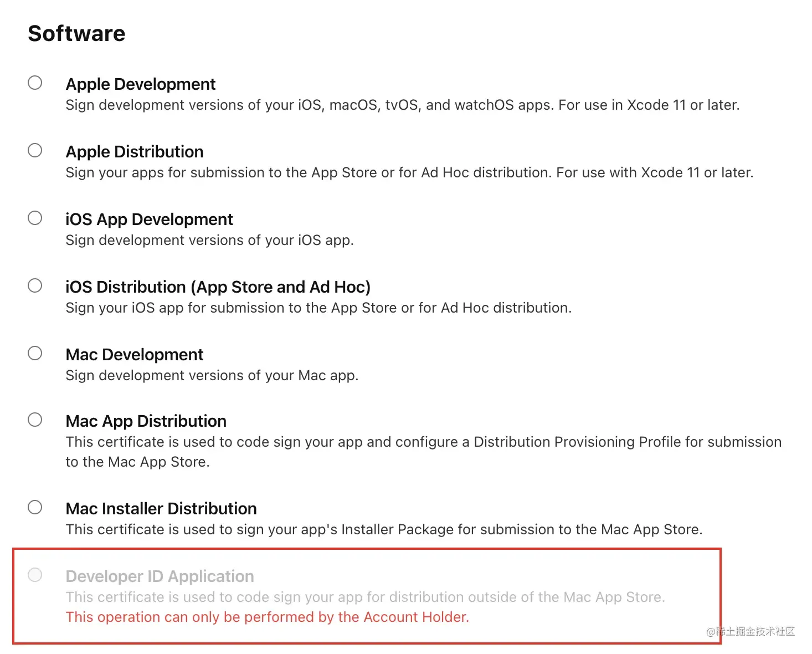Click description "Sign your iOS app for submission to the App Store"
The image size is (812, 654).
[318, 308]
